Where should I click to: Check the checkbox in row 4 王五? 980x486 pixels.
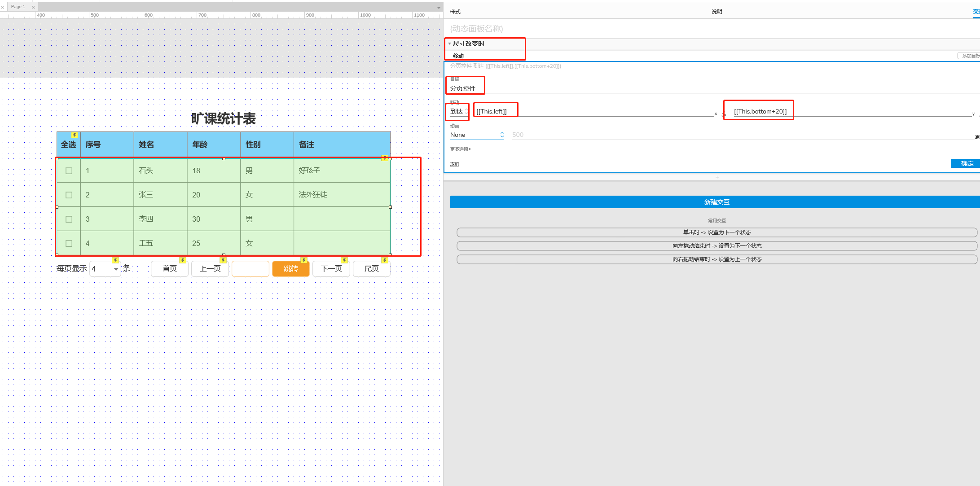pyautogui.click(x=69, y=243)
